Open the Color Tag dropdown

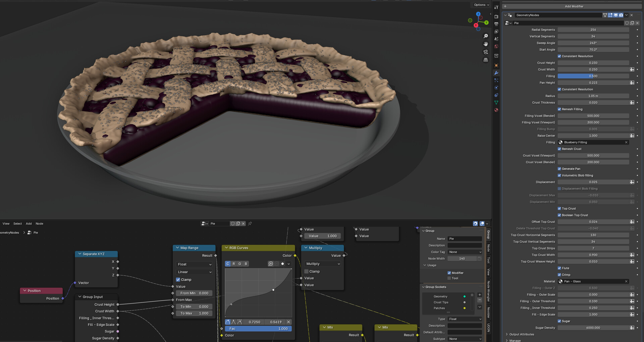tap(465, 252)
